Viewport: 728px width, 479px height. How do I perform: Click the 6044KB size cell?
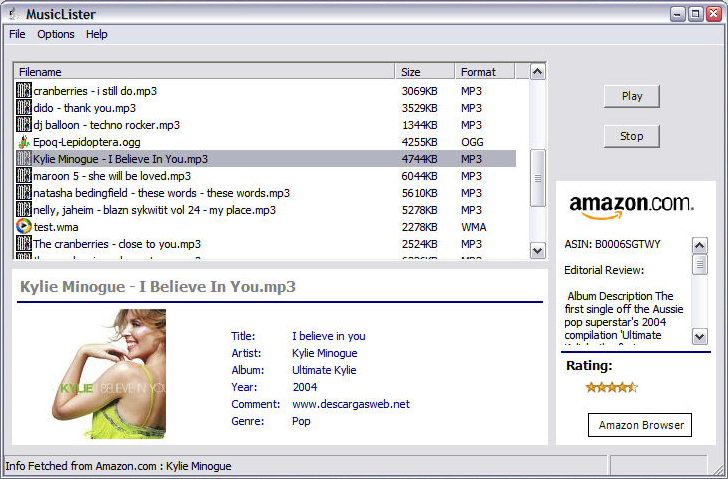click(x=419, y=176)
